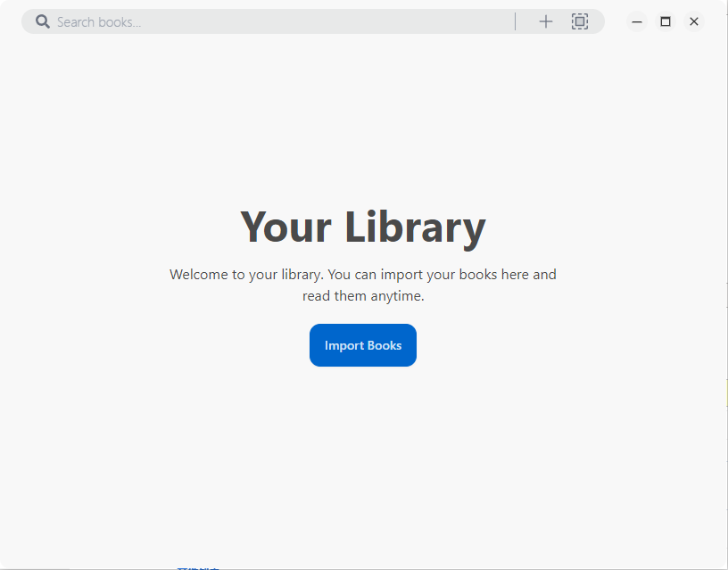The width and height of the screenshot is (728, 570).
Task: Toggle the select books mode icon
Action: point(580,21)
